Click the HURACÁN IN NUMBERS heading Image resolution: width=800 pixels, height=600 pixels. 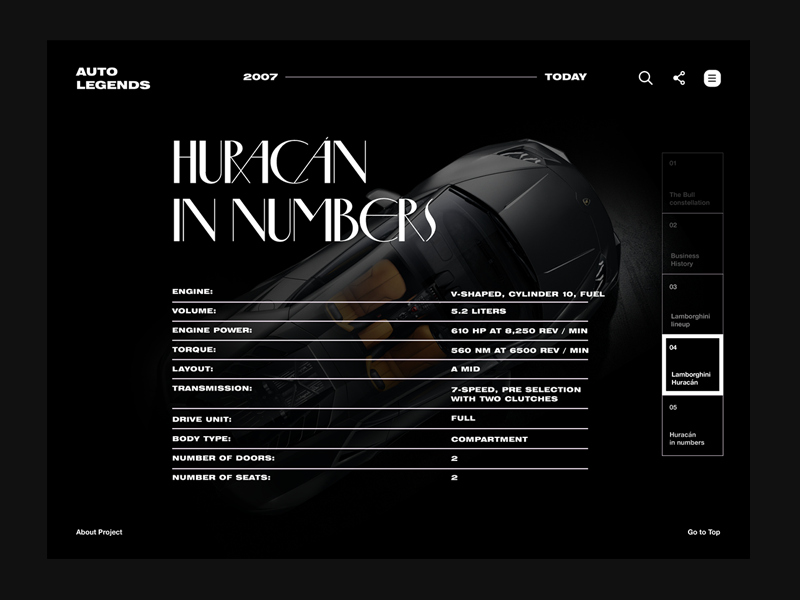pyautogui.click(x=305, y=190)
